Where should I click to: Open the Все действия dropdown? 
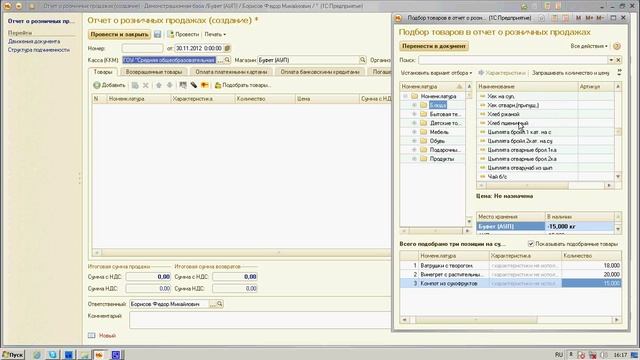click(589, 46)
